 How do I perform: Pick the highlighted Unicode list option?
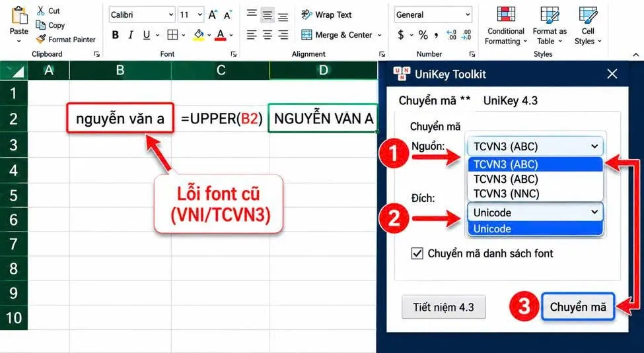pyautogui.click(x=535, y=229)
